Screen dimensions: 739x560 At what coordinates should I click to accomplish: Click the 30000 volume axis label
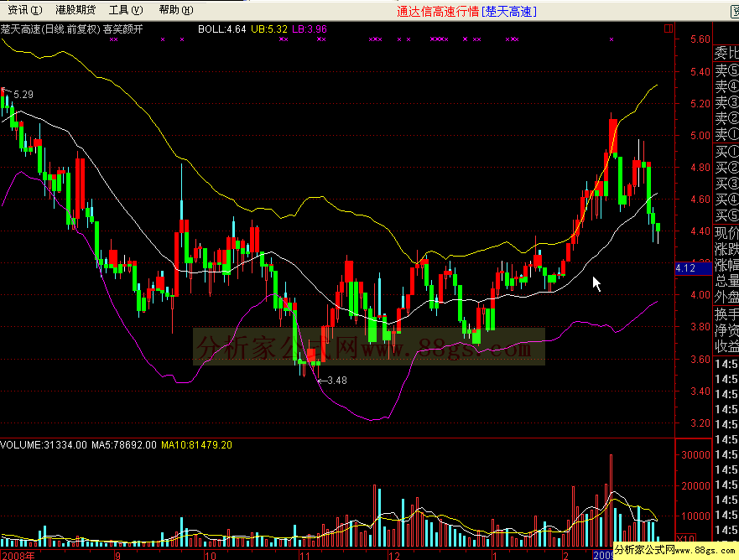coord(695,455)
